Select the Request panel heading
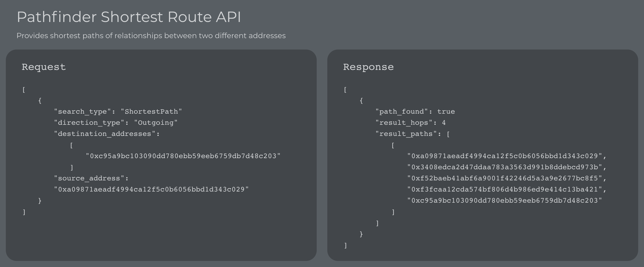644x267 pixels. (x=44, y=67)
